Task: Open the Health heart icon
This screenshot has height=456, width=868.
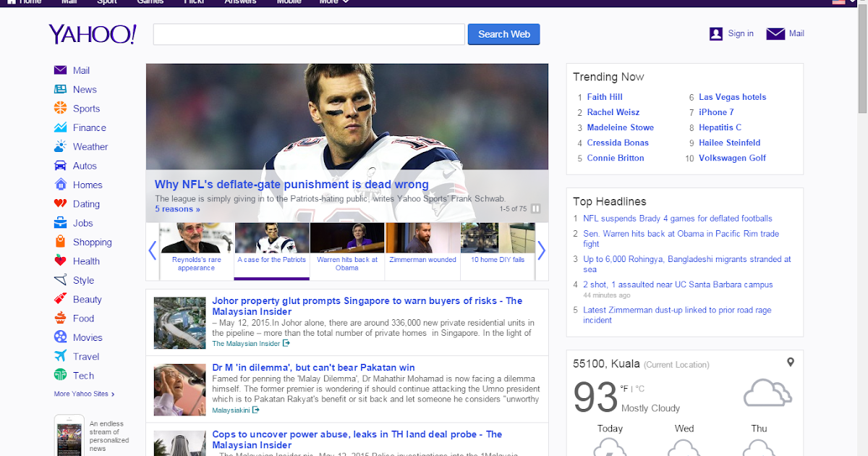Action: pos(60,261)
